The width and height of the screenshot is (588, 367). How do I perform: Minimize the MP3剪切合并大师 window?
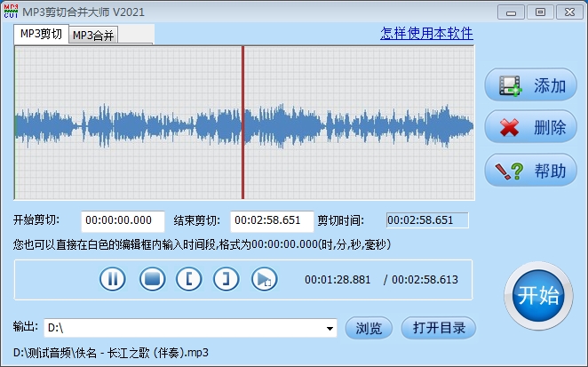pos(511,12)
